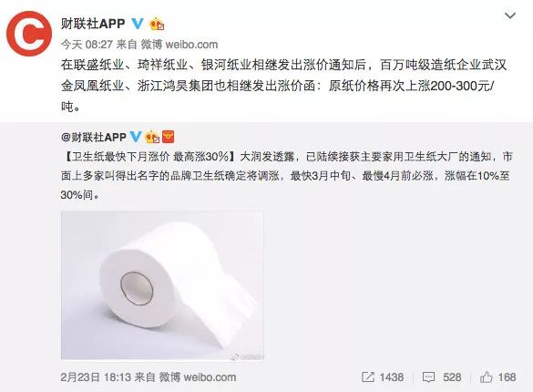Click the comment bubble icon
This screenshot has width=533, height=392.
(x=428, y=377)
